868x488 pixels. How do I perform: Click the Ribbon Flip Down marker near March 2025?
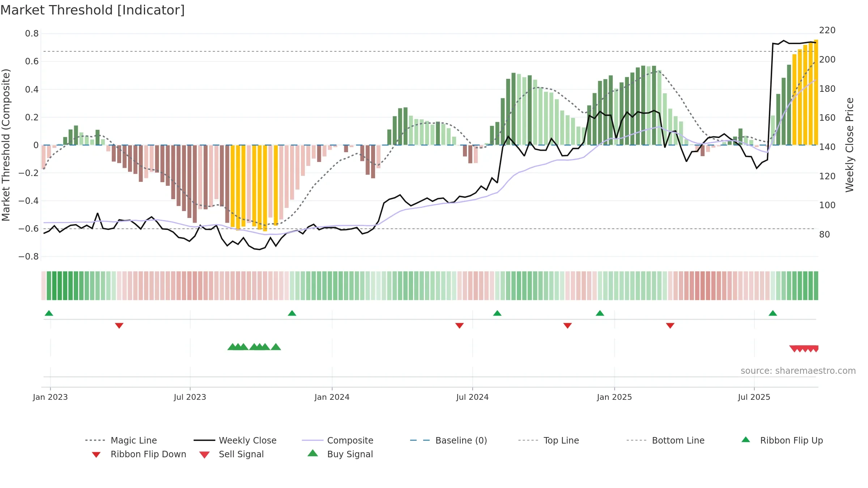[670, 326]
